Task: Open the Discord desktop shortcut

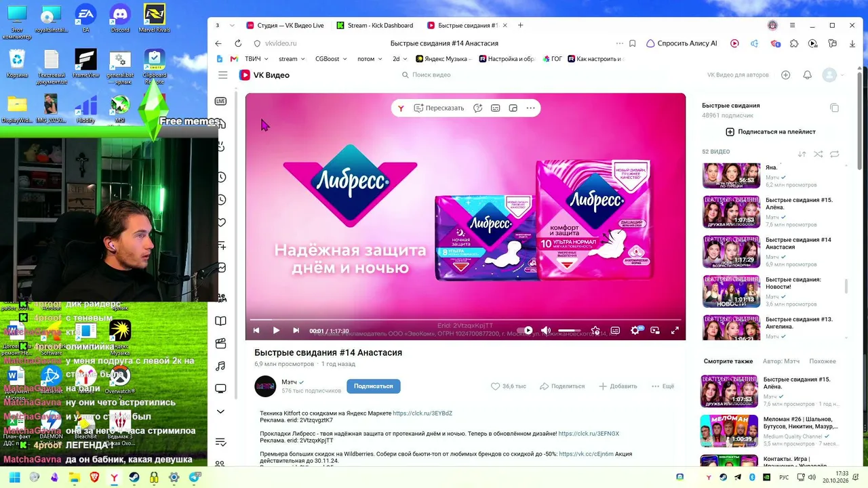Action: [120, 18]
